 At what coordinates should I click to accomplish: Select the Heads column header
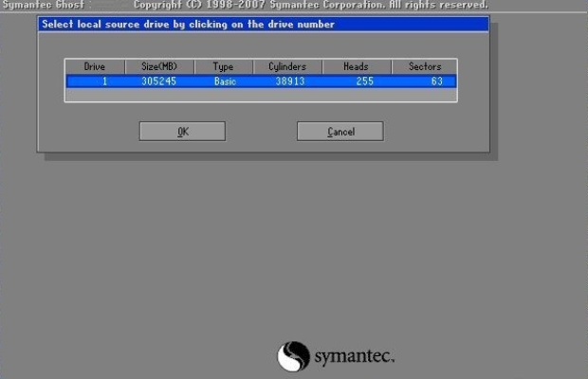356,67
